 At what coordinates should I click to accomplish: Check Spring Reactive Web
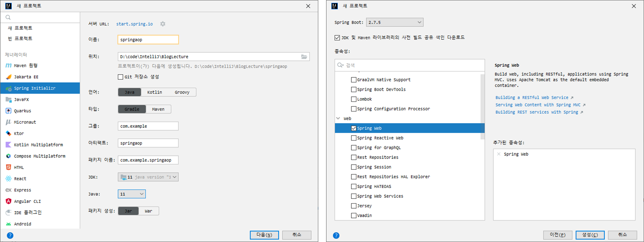point(354,138)
